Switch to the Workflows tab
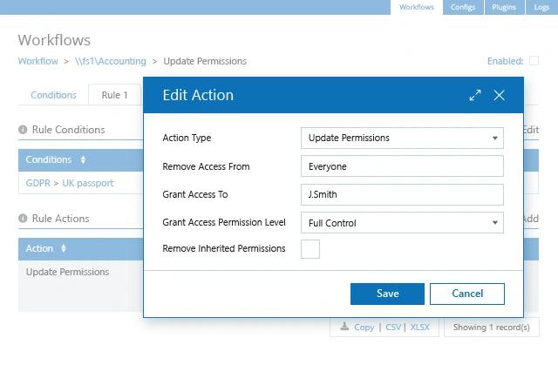The image size is (558, 392). point(417,7)
